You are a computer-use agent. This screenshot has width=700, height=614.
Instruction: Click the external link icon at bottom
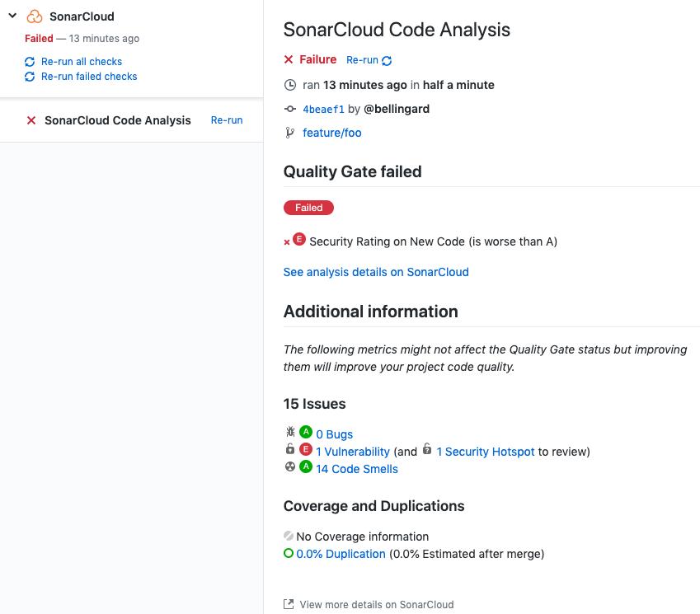289,604
